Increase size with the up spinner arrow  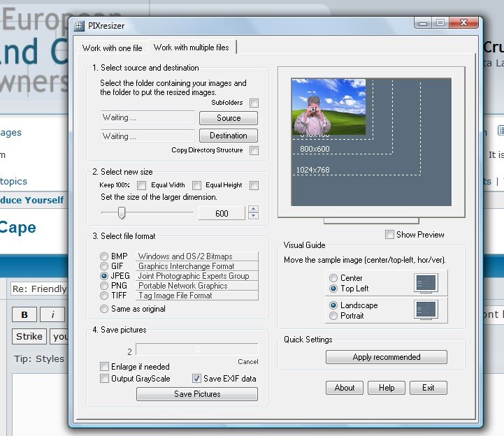[x=253, y=209]
